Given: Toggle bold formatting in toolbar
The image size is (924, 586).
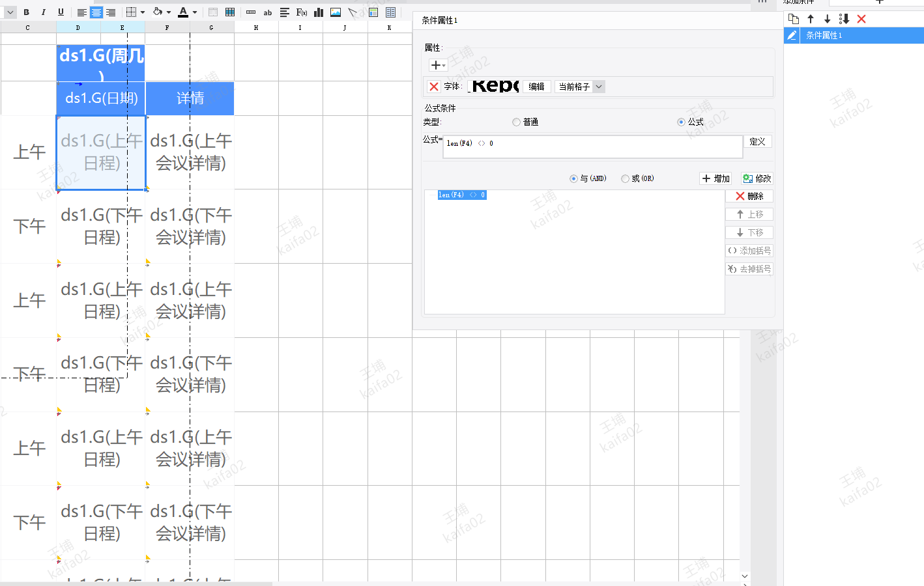Looking at the screenshot, I should pos(26,12).
